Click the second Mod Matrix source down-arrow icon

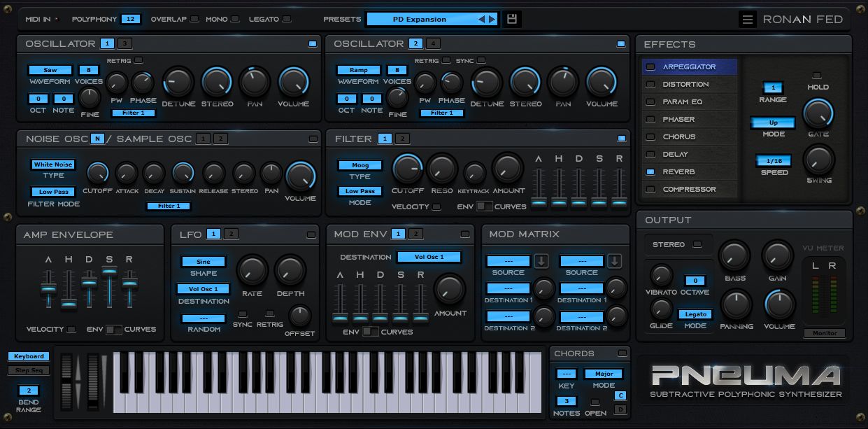tap(614, 261)
